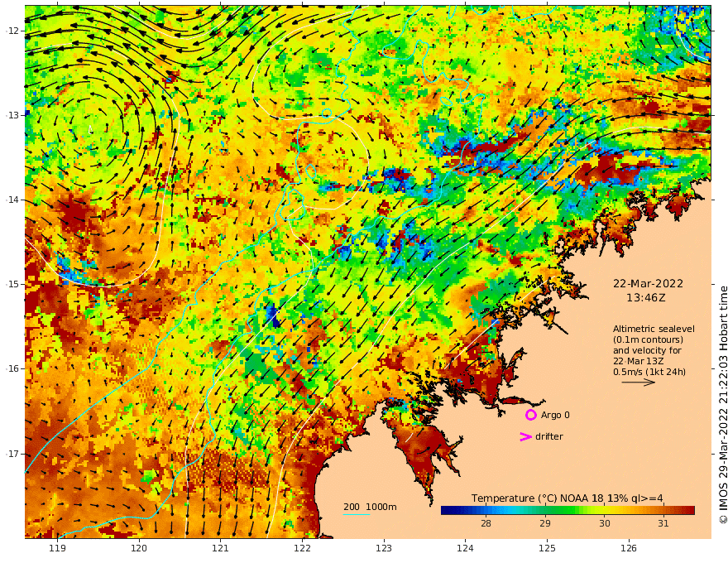Click latitude axis label -17
The height and width of the screenshot is (563, 728).
[12, 454]
